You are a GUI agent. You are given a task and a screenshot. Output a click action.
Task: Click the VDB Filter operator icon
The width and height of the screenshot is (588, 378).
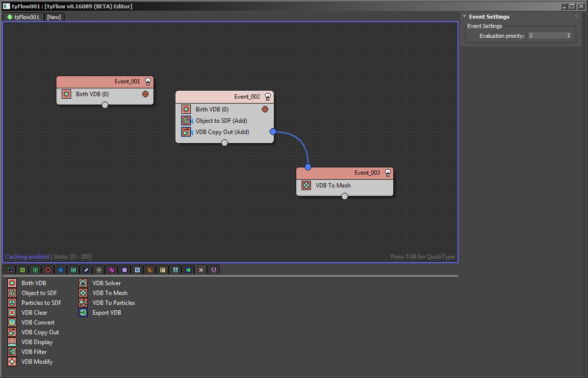point(12,352)
